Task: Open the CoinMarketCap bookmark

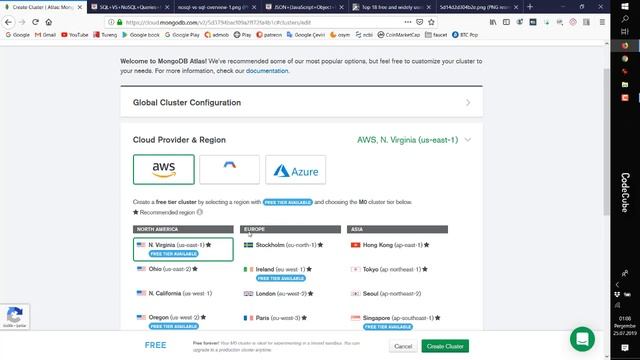Action: [399, 35]
